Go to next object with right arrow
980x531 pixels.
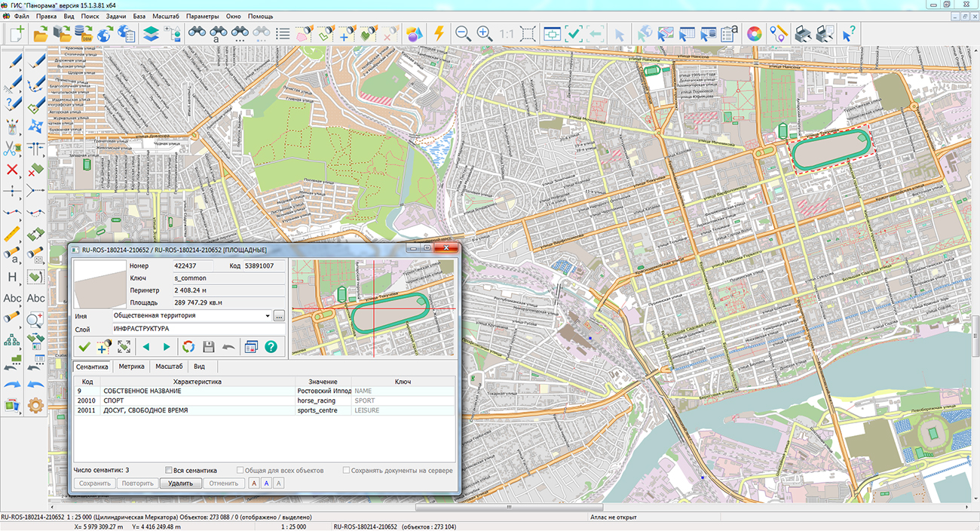[x=167, y=347]
